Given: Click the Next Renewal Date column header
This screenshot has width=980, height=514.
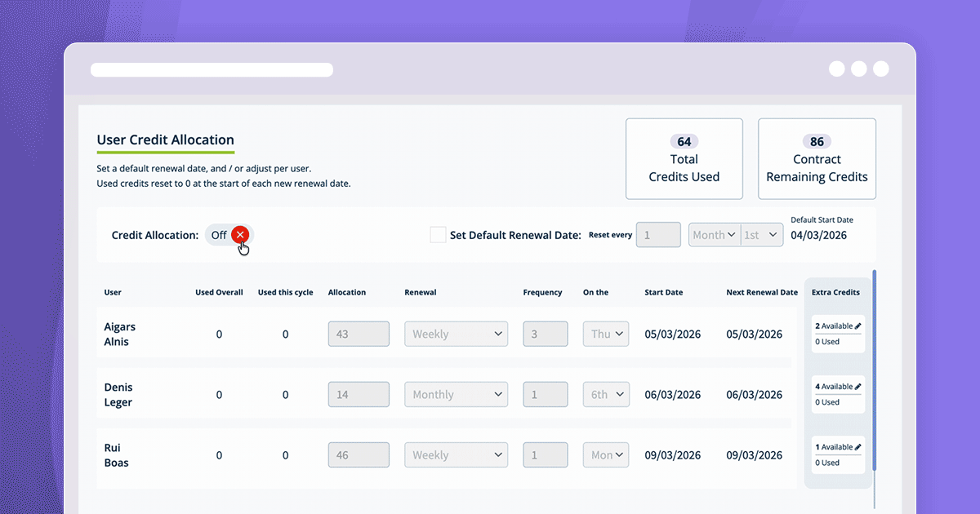Looking at the screenshot, I should (762, 292).
